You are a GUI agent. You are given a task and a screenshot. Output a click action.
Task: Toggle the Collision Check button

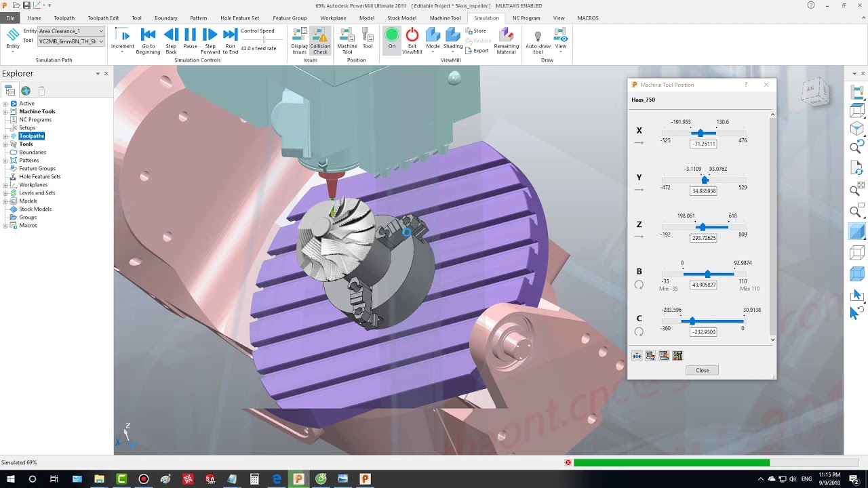click(320, 41)
